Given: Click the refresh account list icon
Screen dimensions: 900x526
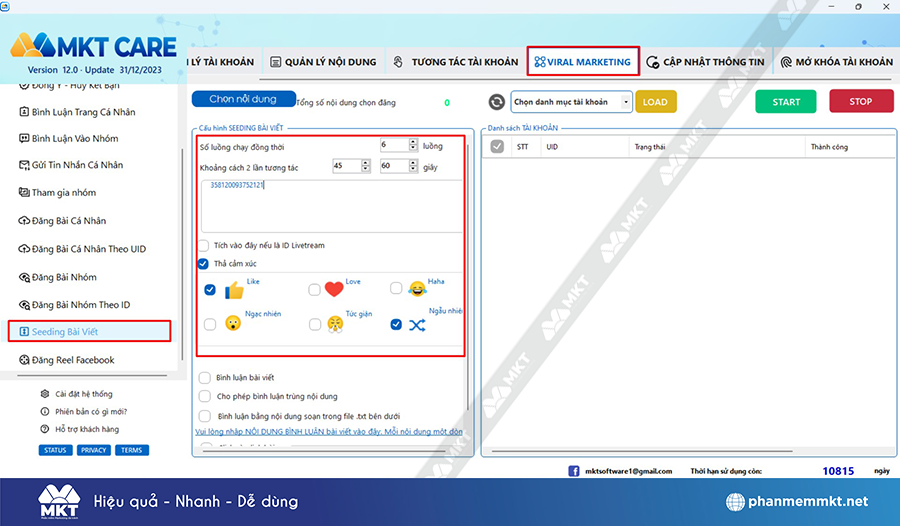Looking at the screenshot, I should (x=496, y=102).
